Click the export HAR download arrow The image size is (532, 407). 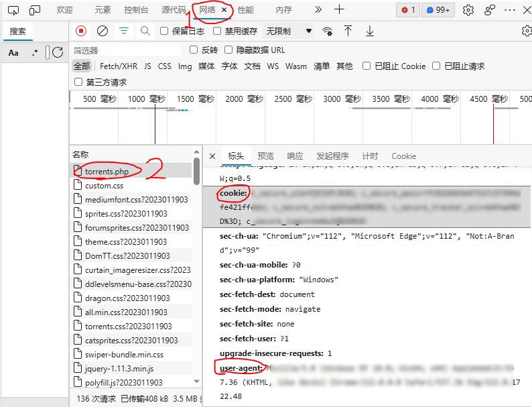point(369,31)
